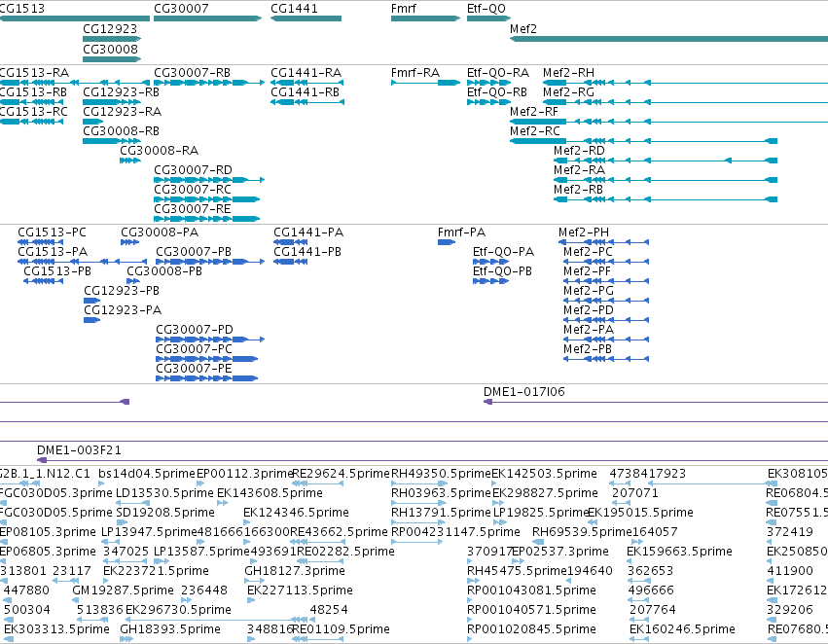
Task: Click the "CG30007" gene label
Action: tap(181, 9)
